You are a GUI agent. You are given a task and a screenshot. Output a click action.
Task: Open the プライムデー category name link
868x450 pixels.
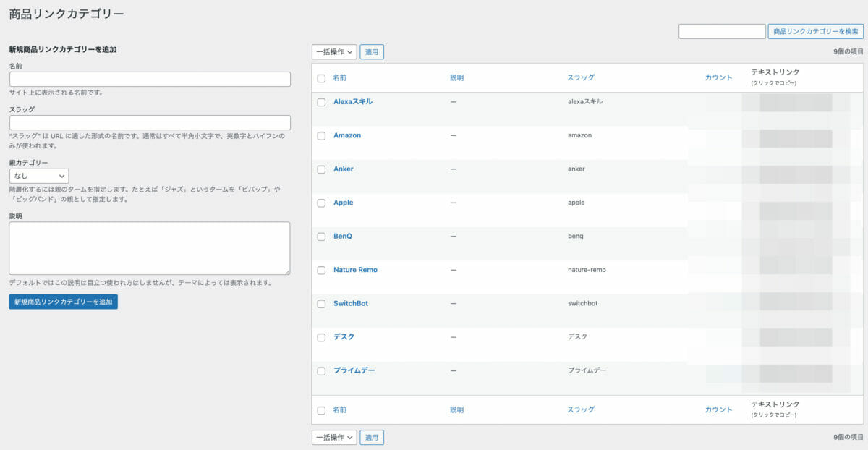click(354, 370)
